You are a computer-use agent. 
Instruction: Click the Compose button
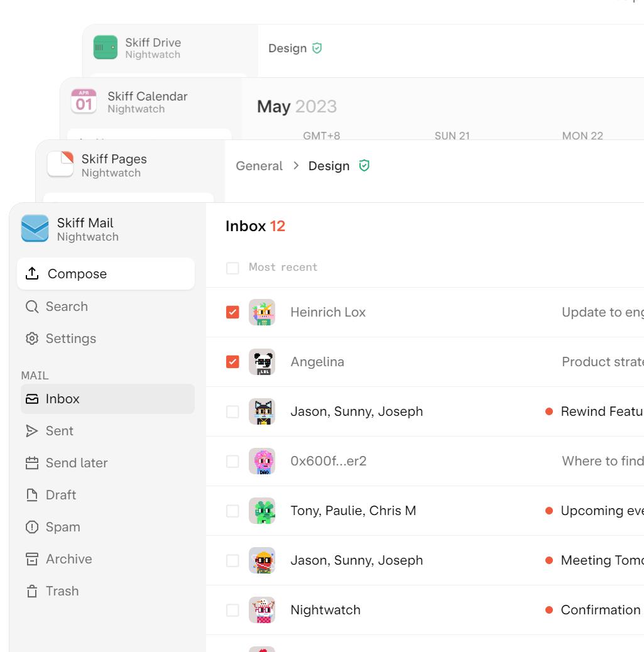106,274
